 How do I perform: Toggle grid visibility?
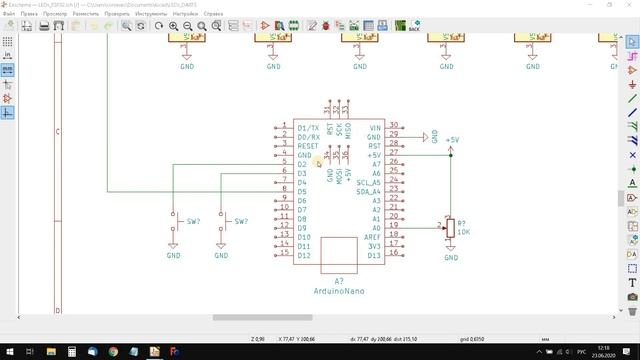click(7, 42)
